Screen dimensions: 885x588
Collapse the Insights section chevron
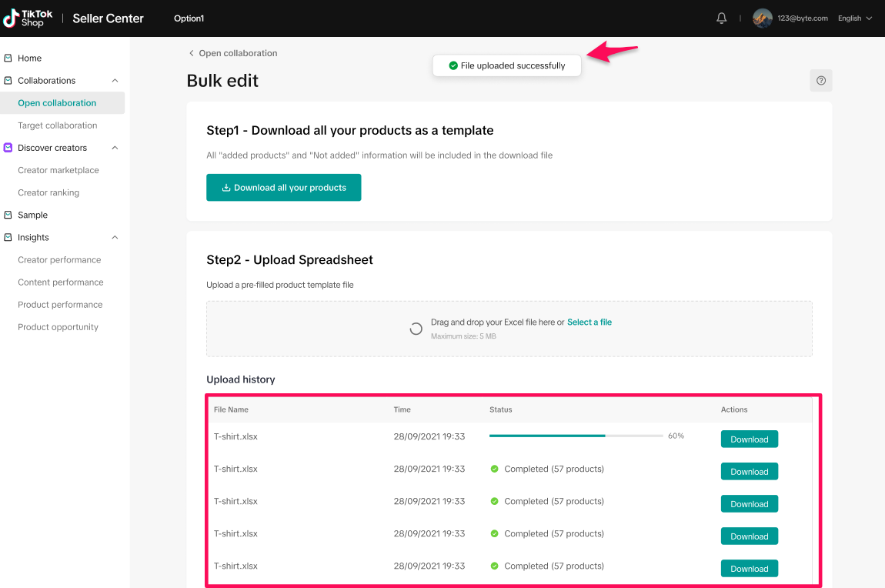(x=115, y=238)
